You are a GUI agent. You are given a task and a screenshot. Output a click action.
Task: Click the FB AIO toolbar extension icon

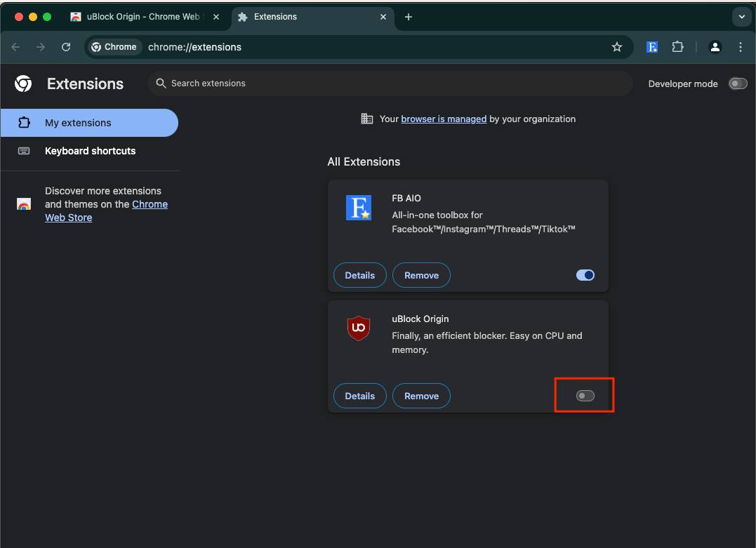(652, 47)
